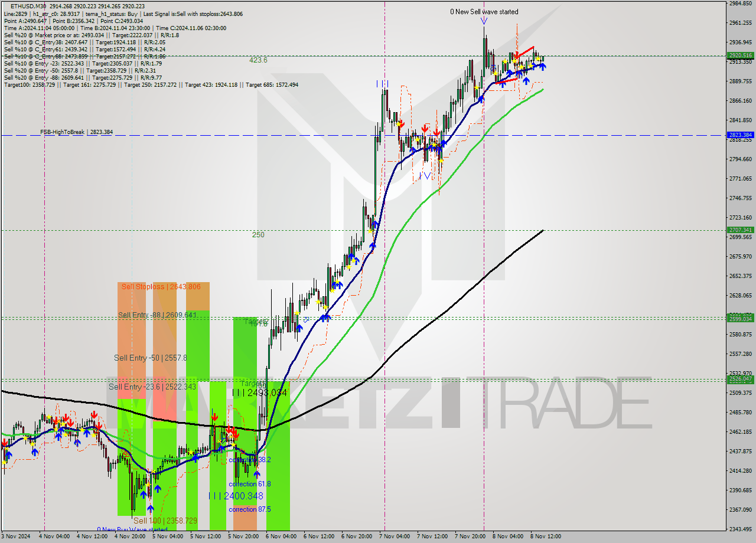Click the 423.6 Fibonacci level label
Viewport: 756px width, 543px height.
point(258,60)
